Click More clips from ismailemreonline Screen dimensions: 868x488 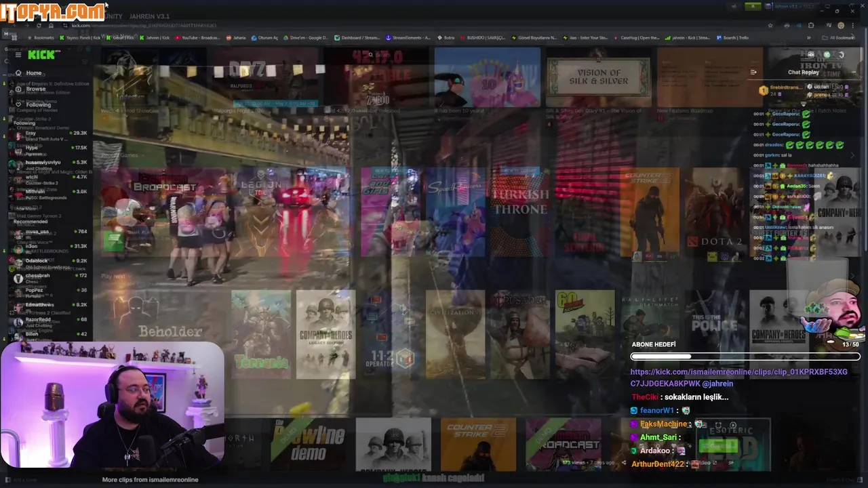pyautogui.click(x=150, y=479)
